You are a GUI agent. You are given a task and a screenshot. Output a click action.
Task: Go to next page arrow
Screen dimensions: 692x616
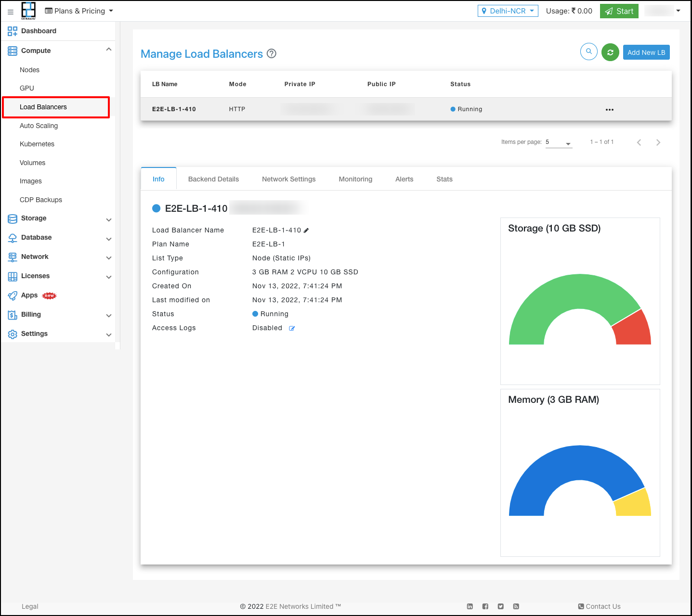point(658,142)
